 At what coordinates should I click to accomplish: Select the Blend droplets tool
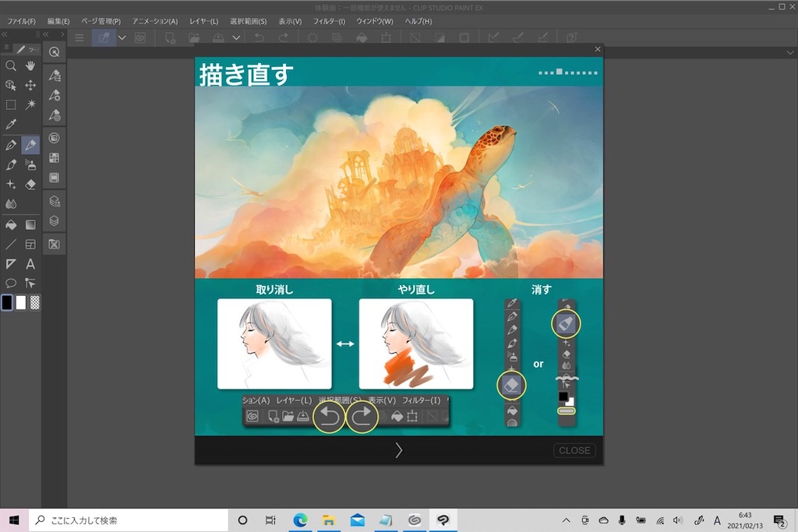click(x=11, y=204)
